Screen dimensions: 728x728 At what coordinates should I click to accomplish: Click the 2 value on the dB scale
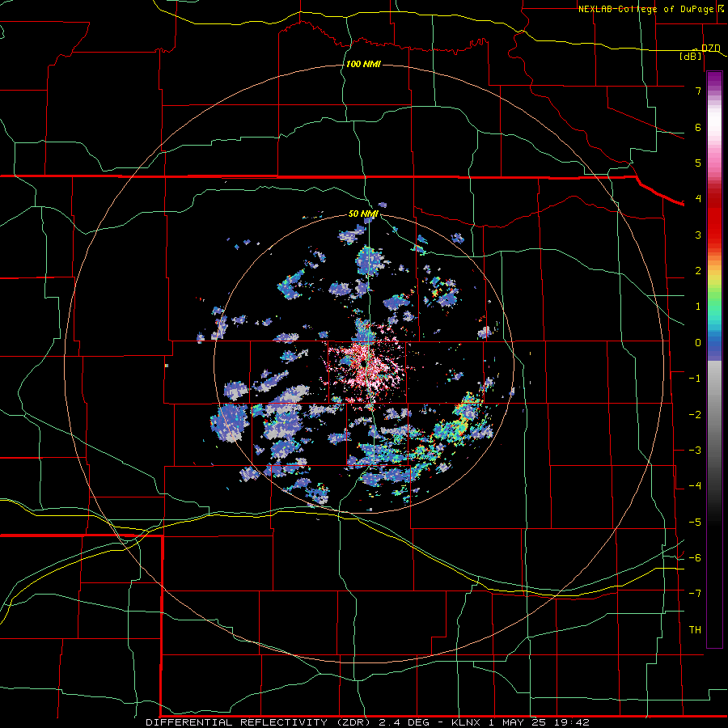click(698, 271)
